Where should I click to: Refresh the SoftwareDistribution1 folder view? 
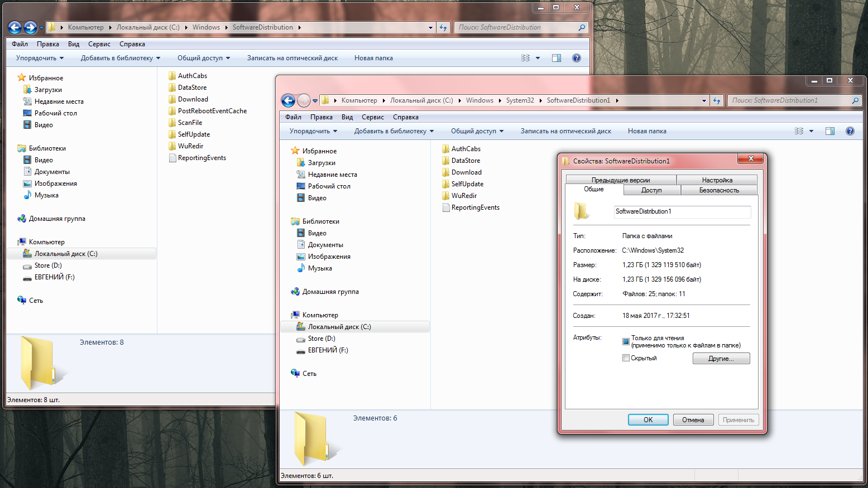(x=717, y=100)
